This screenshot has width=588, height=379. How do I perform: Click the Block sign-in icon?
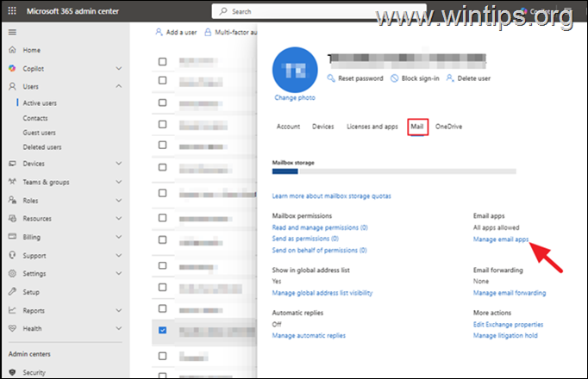tap(395, 78)
